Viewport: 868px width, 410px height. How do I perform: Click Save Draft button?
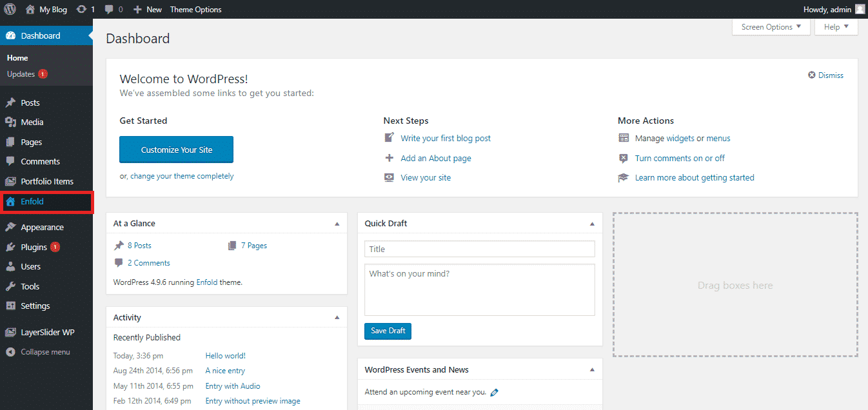[x=388, y=331]
